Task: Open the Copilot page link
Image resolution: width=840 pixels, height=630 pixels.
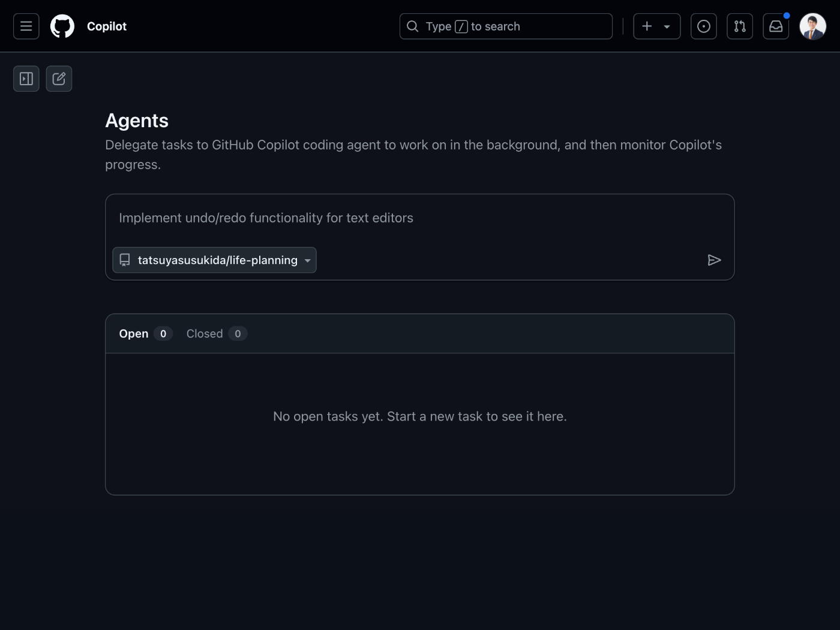Action: pos(107,26)
